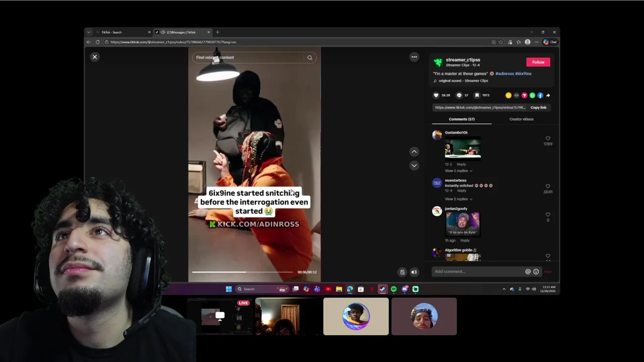The width and height of the screenshot is (644, 362).
Task: Insert a mention with the @ icon
Action: pyautogui.click(x=528, y=271)
